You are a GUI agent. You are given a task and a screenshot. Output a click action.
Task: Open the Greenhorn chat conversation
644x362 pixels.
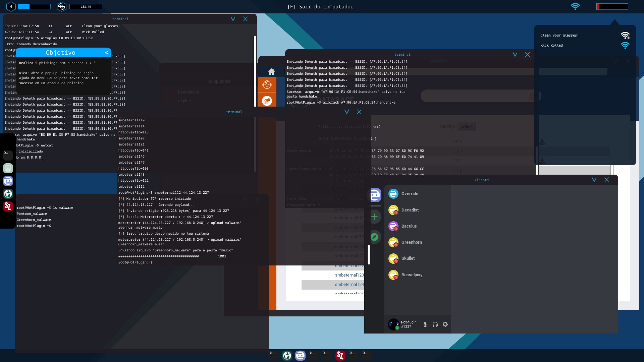(412, 242)
